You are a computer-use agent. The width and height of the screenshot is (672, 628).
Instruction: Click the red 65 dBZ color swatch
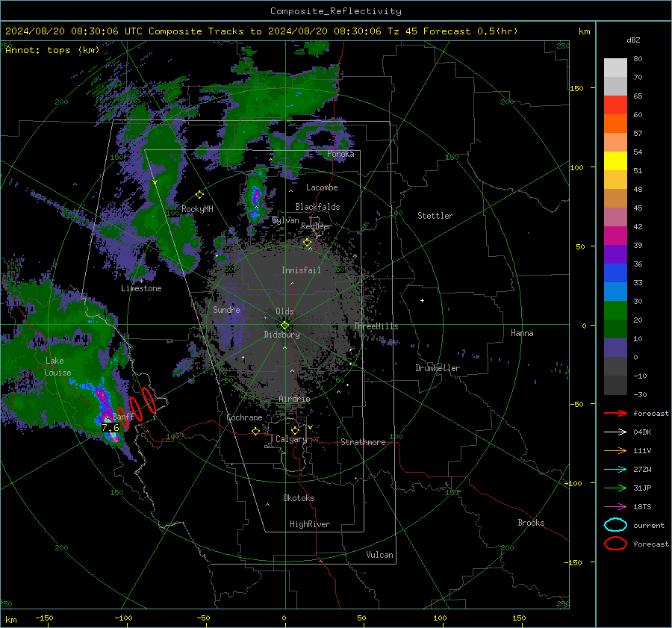tap(615, 105)
